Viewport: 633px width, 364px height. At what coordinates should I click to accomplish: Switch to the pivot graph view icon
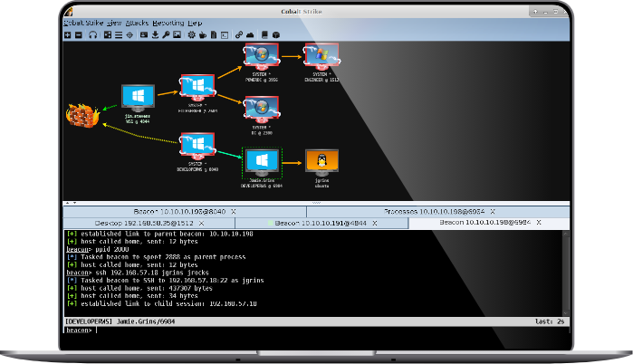[x=108, y=35]
